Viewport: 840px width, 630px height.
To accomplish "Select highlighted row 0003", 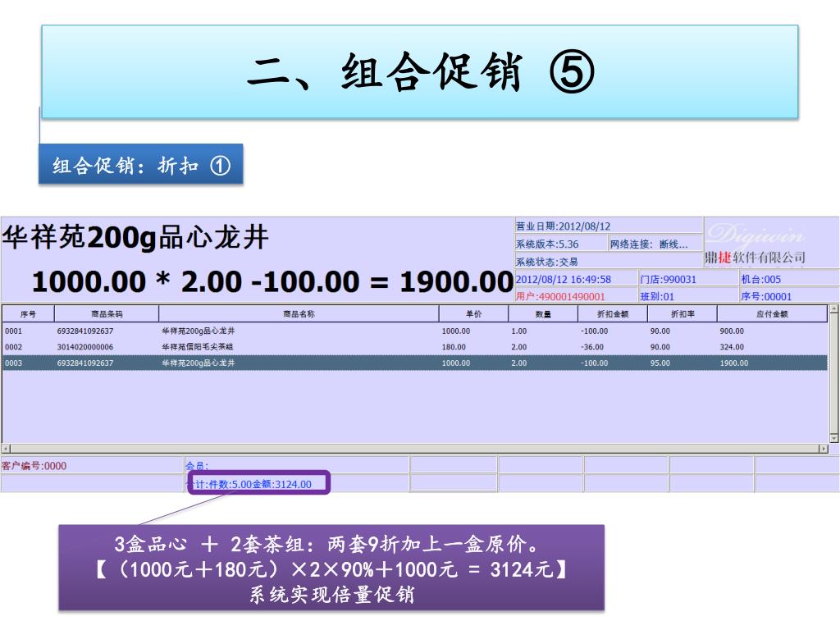I will 415,363.
